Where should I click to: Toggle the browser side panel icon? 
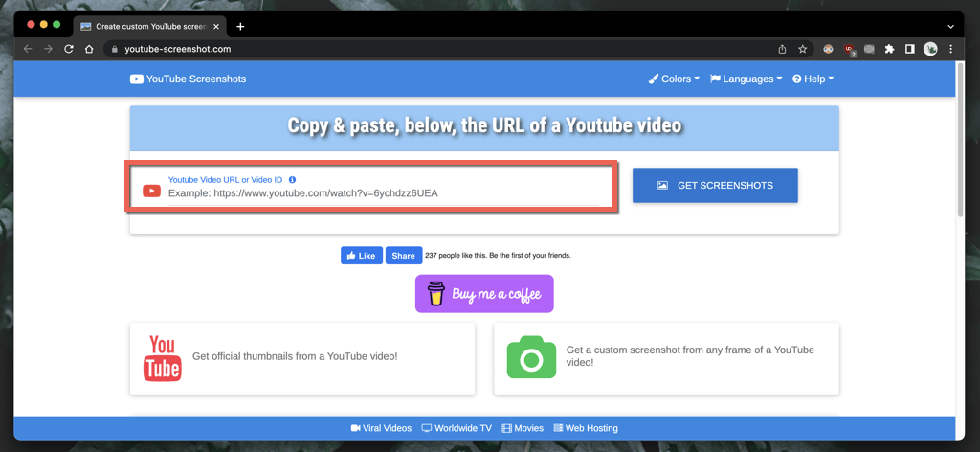[910, 49]
